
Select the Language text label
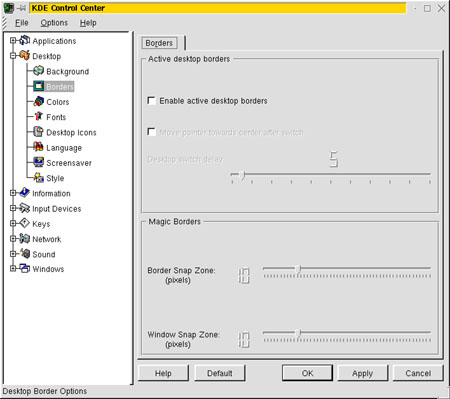64,148
